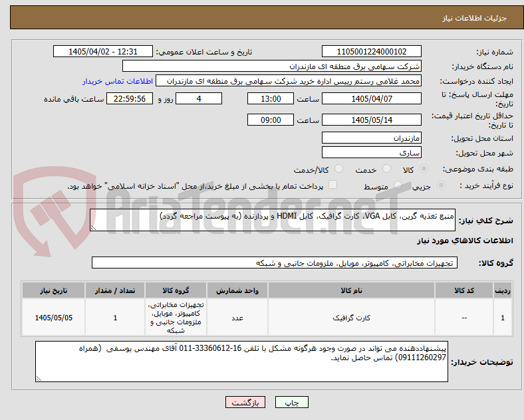Screen dimensions: 524x420
Task: Click the deadline time field 13:00
Action: tap(271, 99)
